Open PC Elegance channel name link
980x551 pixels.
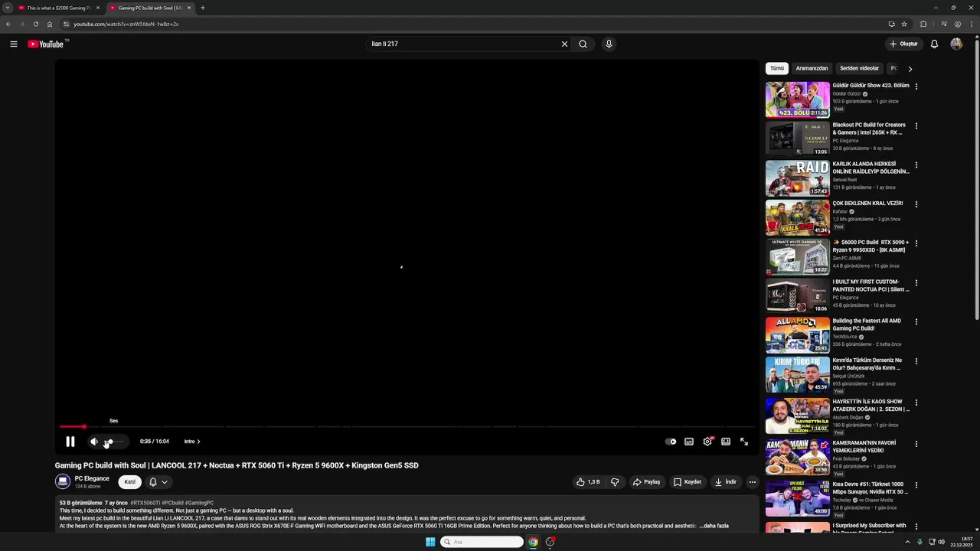92,478
